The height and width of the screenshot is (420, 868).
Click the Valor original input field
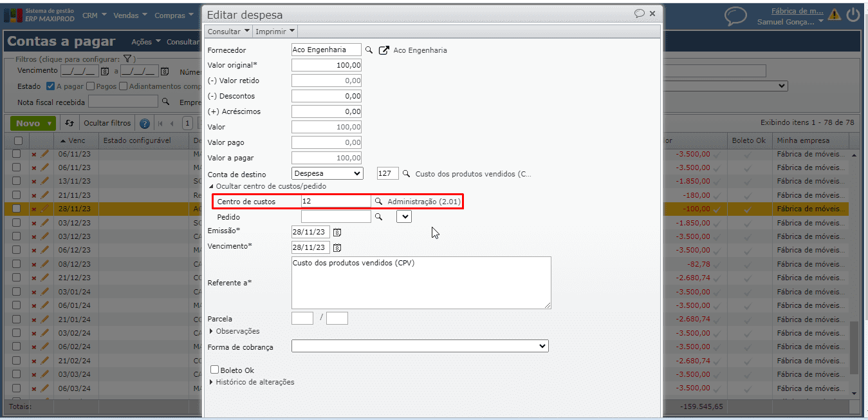click(x=327, y=65)
